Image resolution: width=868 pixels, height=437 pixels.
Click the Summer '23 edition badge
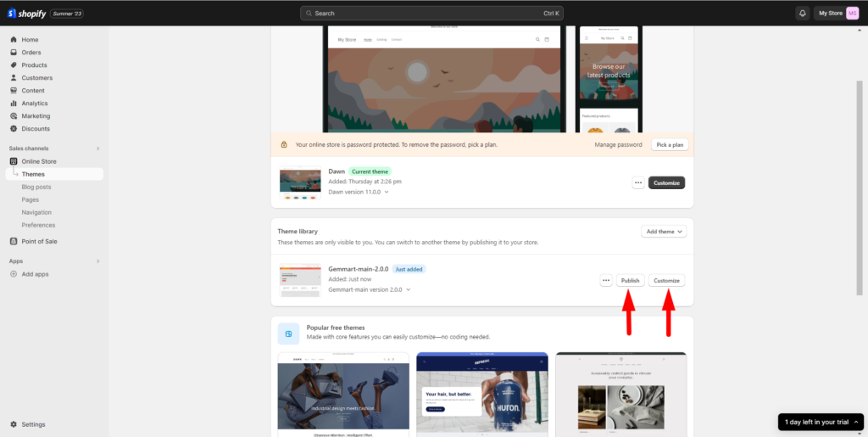67,14
